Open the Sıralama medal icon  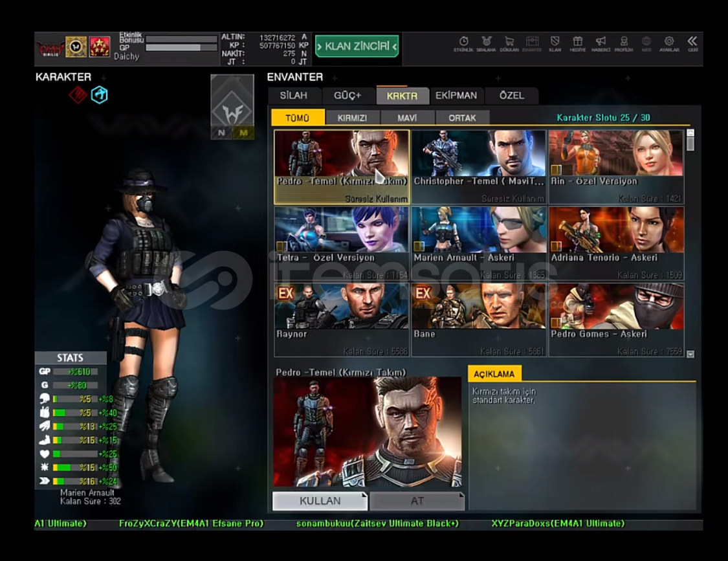[486, 43]
